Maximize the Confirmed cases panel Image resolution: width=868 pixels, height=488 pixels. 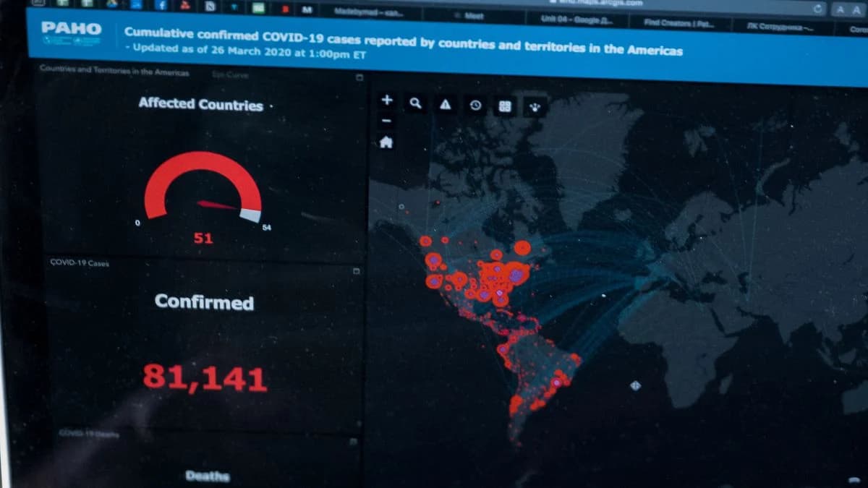[x=356, y=270]
